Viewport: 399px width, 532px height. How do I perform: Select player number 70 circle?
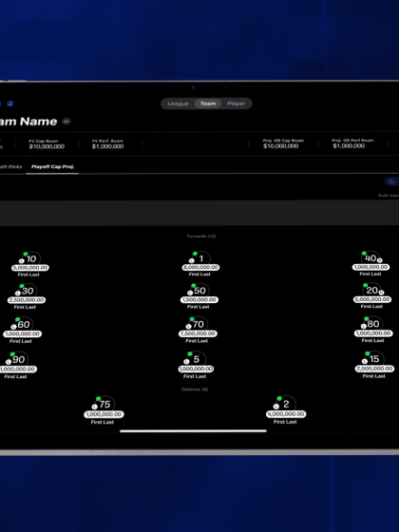[x=199, y=324]
